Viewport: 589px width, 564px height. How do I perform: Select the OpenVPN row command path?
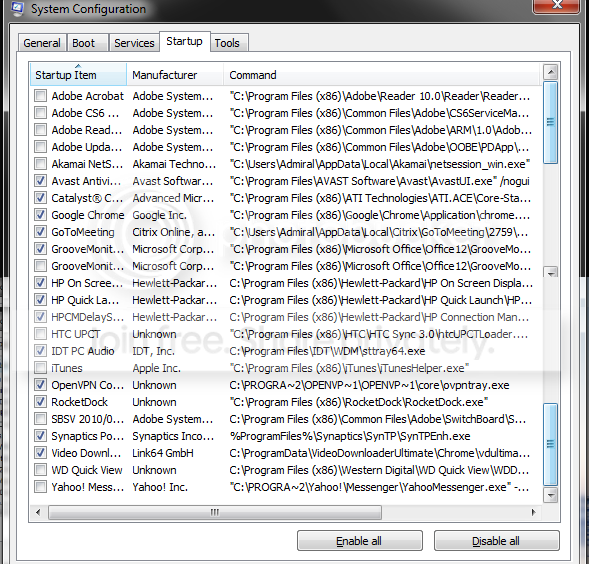pyautogui.click(x=369, y=385)
